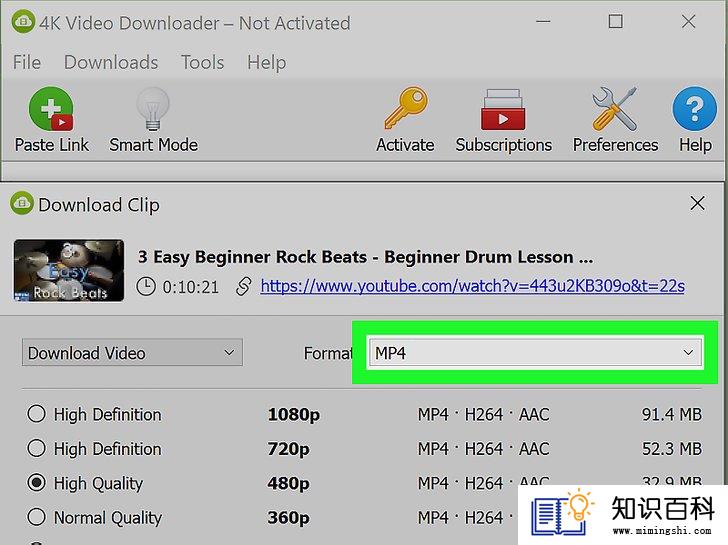Image resolution: width=728 pixels, height=545 pixels.
Task: Open the Downloads menu
Action: pos(111,62)
